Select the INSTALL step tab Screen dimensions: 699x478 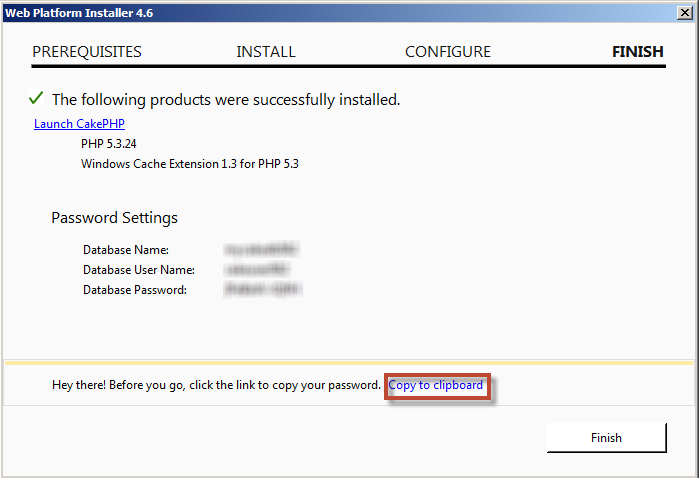[x=266, y=52]
